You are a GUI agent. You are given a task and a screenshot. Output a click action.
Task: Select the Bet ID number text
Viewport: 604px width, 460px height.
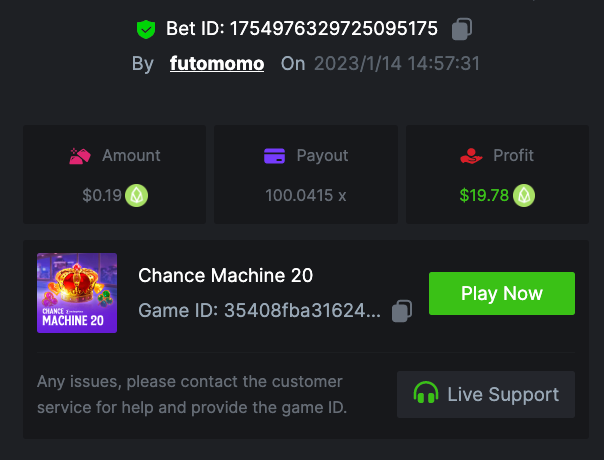319,29
